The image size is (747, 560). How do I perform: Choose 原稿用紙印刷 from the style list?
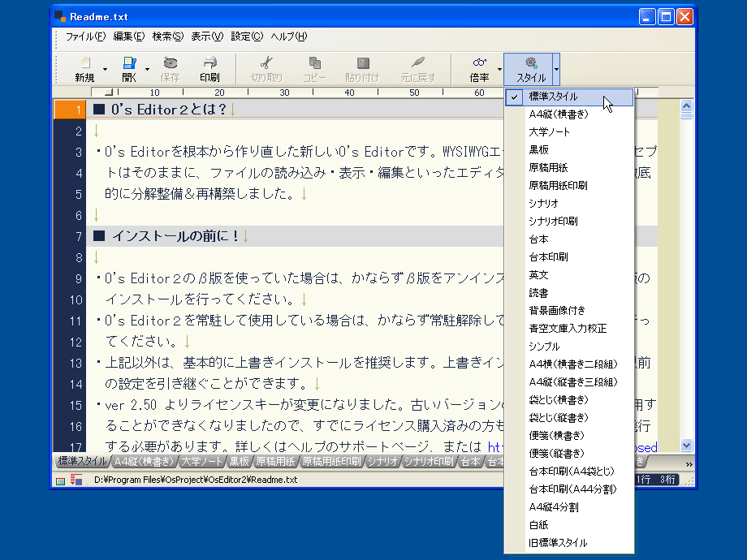569,186
